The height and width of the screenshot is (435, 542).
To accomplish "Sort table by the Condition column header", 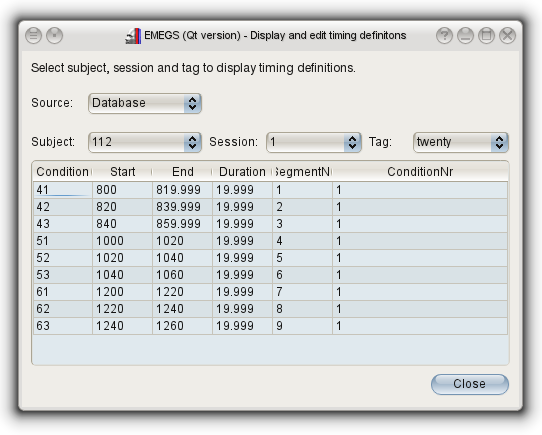I will (63, 172).
